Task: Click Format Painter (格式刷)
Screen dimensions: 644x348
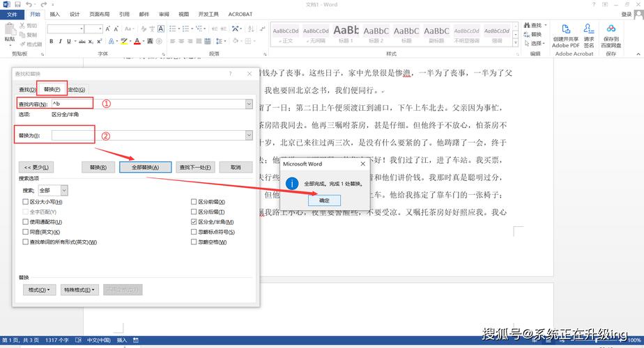Action: tap(31, 44)
